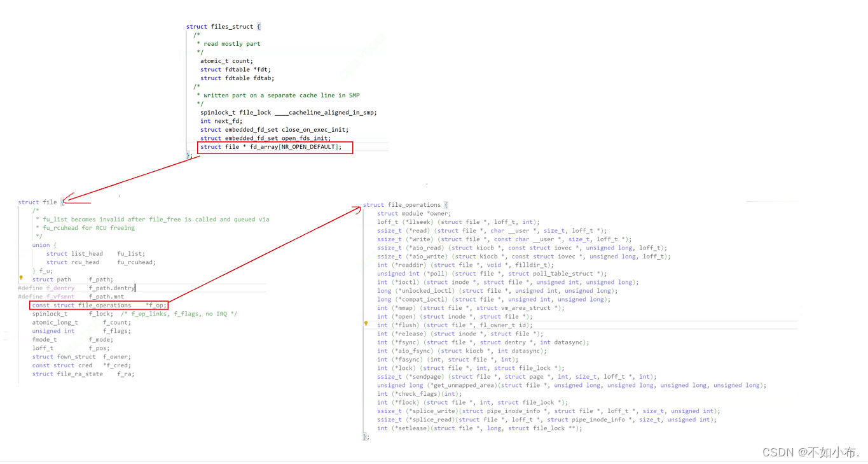The image size is (868, 464).
Task: Click the '(*splice_read)' line
Action: pyautogui.click(x=547, y=420)
